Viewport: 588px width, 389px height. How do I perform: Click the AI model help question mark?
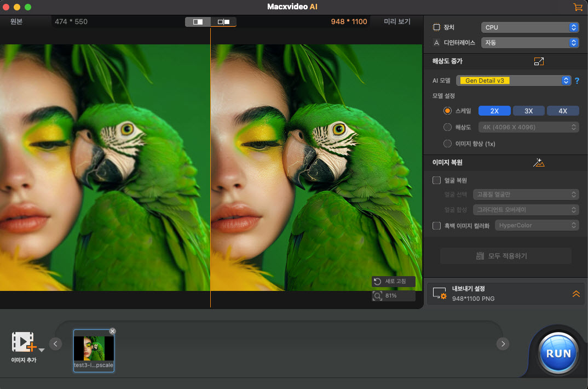click(577, 81)
